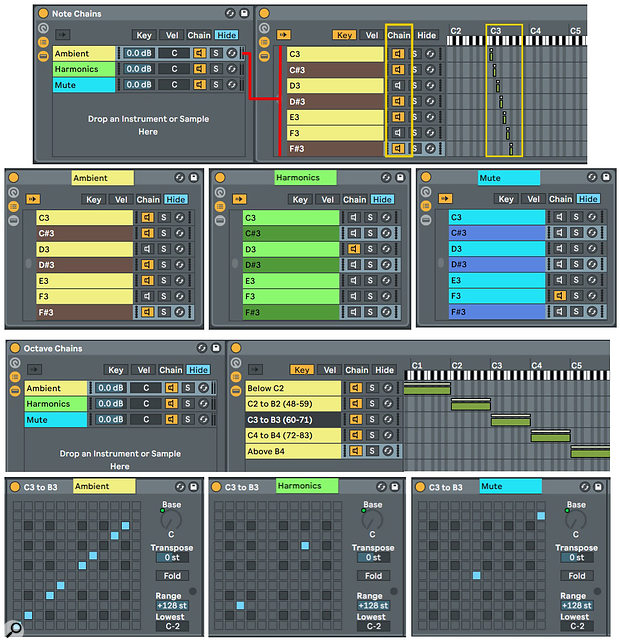620x644 pixels.
Task: Open hot-swap in Octave Chains title bar
Action: (x=202, y=348)
